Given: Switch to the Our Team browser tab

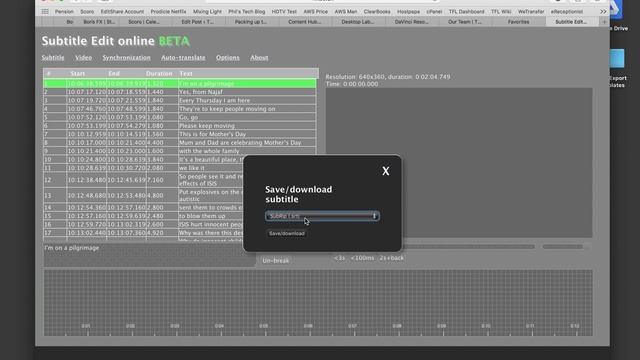Looking at the screenshot, I should (465, 22).
